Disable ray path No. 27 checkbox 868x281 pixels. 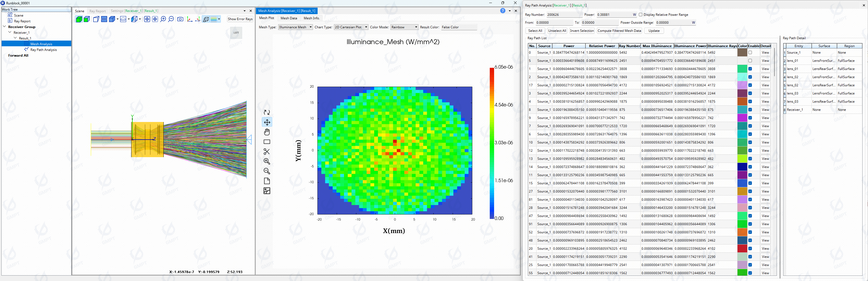(x=750, y=191)
